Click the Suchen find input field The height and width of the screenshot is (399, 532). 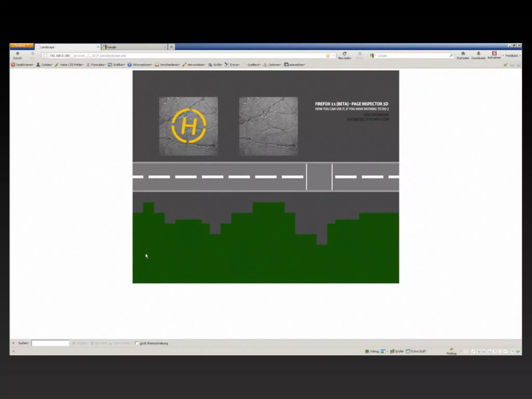(x=50, y=343)
